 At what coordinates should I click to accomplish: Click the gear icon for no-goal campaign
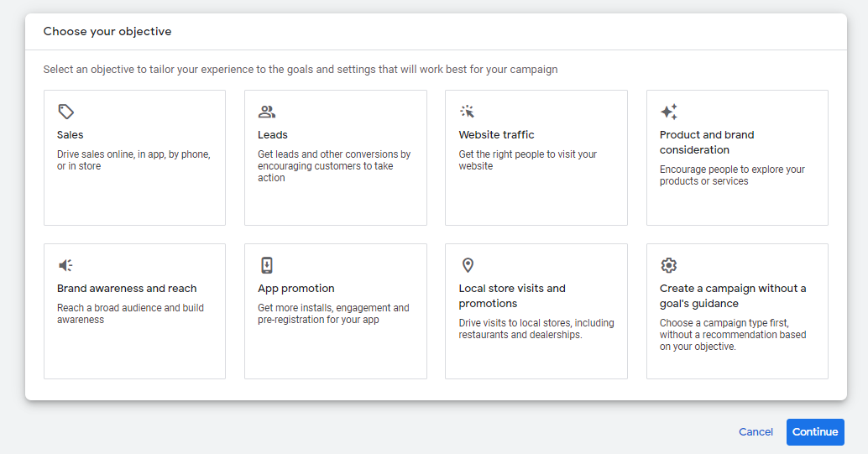pyautogui.click(x=669, y=265)
